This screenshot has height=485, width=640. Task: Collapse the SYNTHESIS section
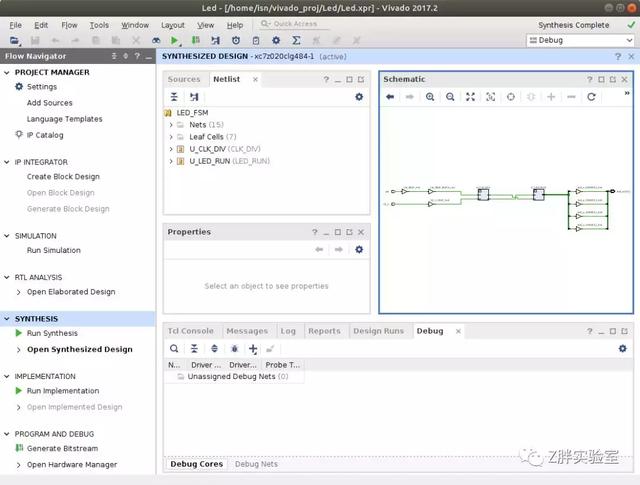[x=7, y=319]
